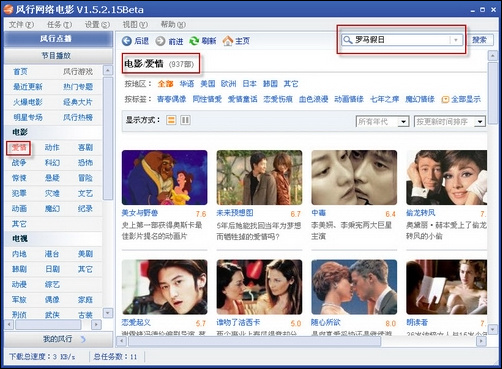The image size is (502, 369).
Task: Click the 全部显示 expand icon
Action: 445,99
